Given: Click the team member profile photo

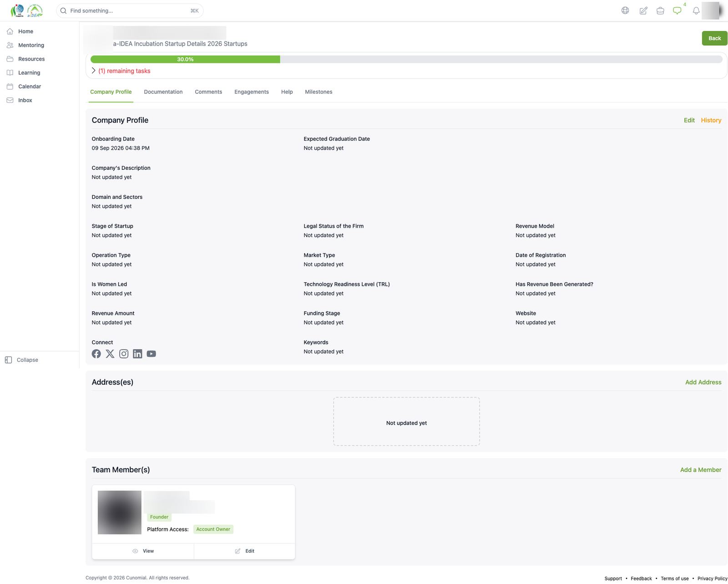Looking at the screenshot, I should tap(120, 513).
